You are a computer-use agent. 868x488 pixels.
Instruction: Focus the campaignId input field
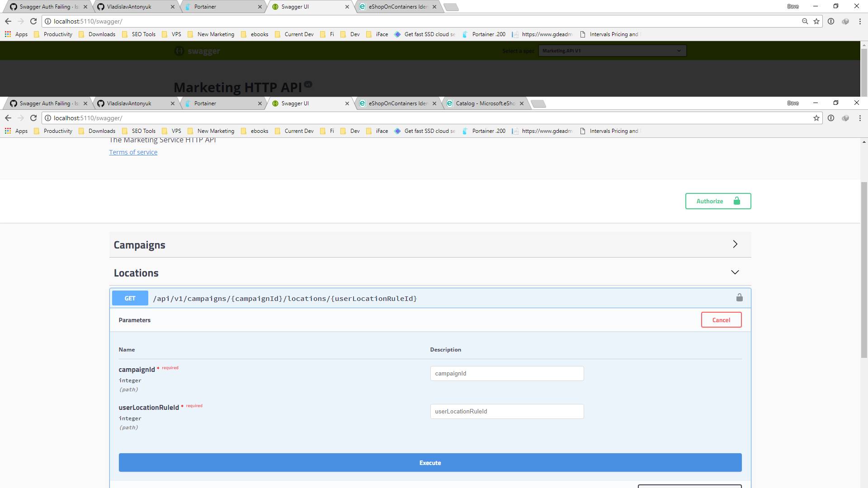tap(507, 373)
